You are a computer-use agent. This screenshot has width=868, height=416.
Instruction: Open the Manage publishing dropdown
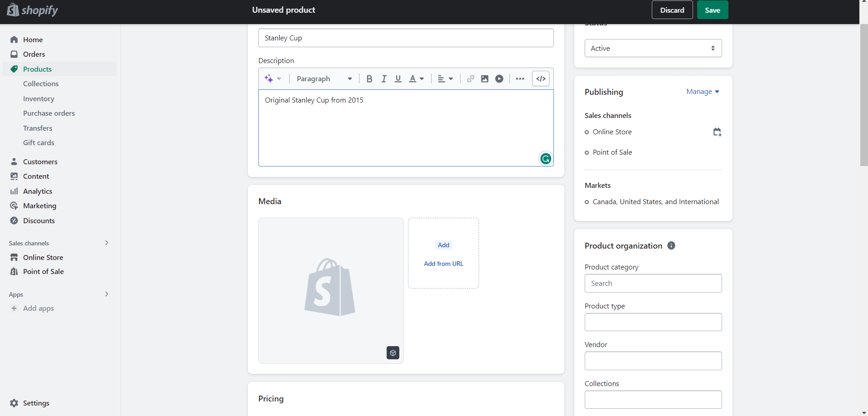(703, 92)
